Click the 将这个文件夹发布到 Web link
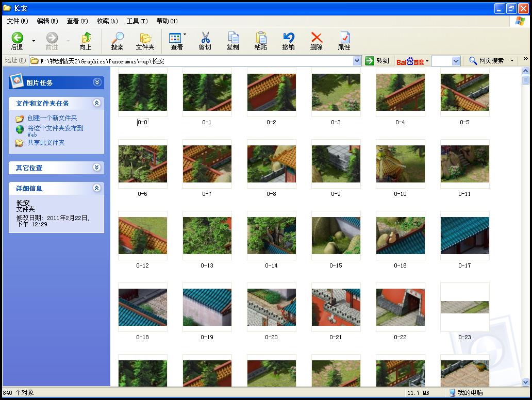 [x=55, y=130]
